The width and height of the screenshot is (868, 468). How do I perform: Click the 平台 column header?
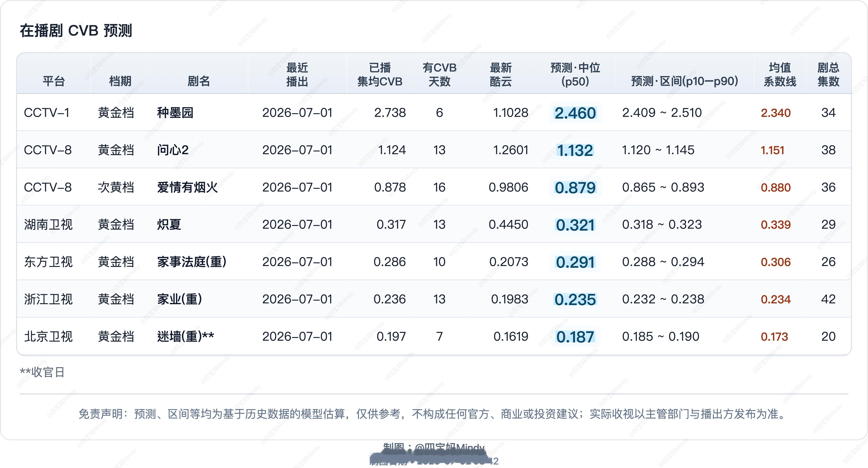coord(54,81)
